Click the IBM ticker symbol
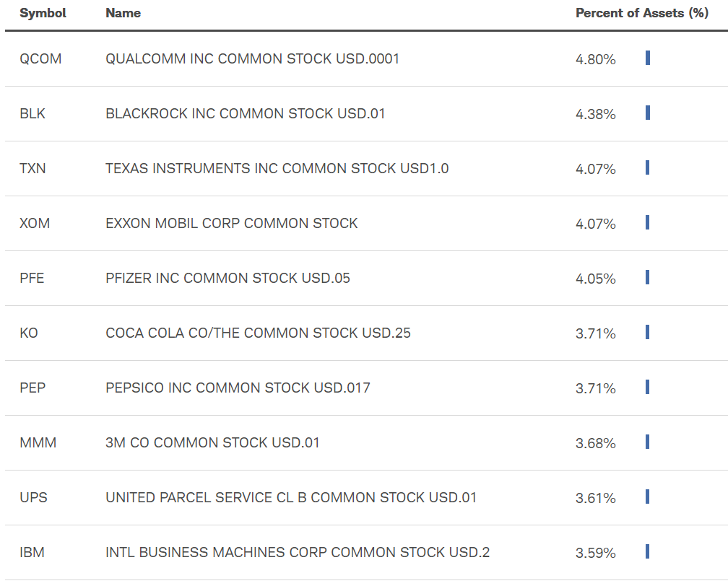 32,552
